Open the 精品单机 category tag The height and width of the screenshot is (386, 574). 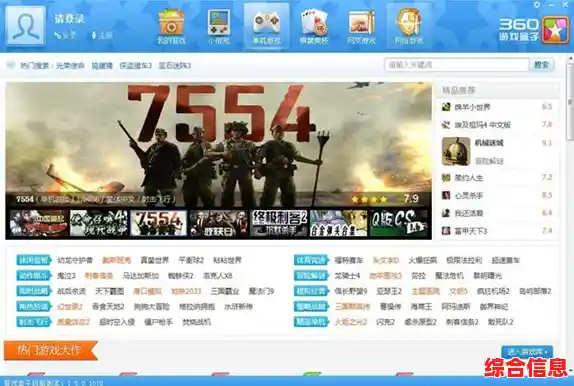click(x=311, y=322)
